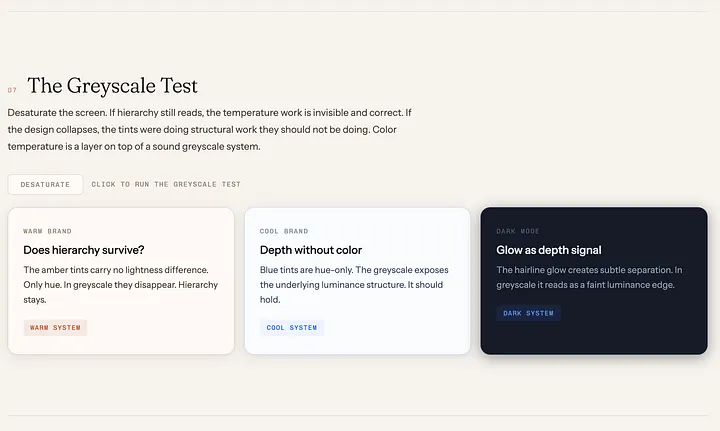Open the Dark Mode card
The image size is (720, 431).
coord(594,281)
